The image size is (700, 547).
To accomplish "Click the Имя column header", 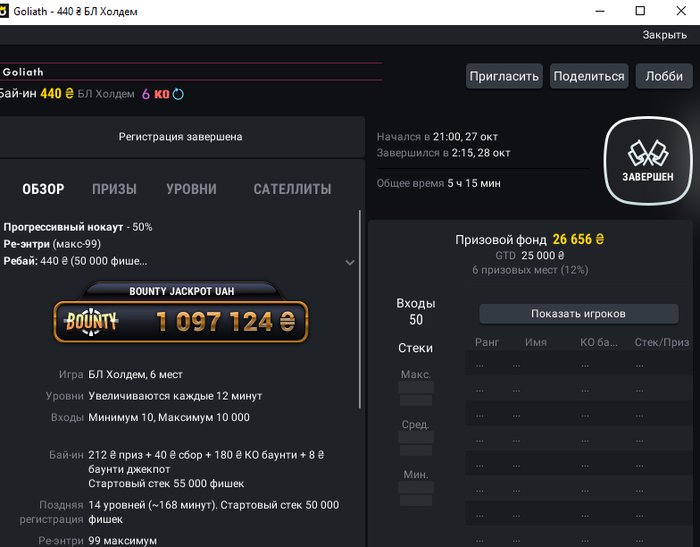I will coord(536,342).
